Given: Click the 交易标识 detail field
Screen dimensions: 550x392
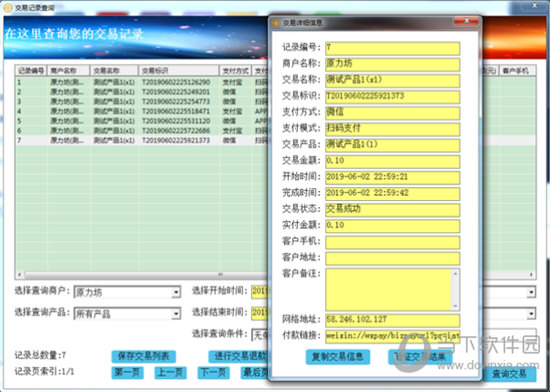Looking at the screenshot, I should [x=393, y=97].
